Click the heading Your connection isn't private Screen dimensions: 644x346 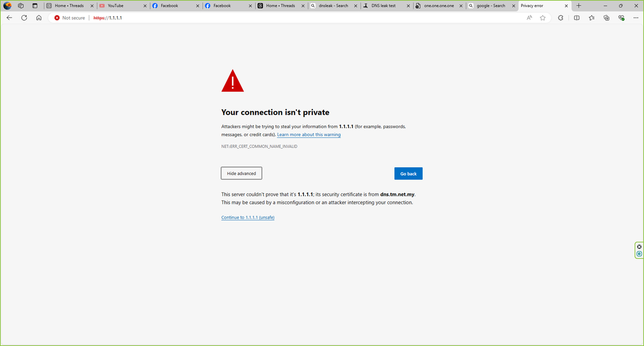pyautogui.click(x=275, y=112)
